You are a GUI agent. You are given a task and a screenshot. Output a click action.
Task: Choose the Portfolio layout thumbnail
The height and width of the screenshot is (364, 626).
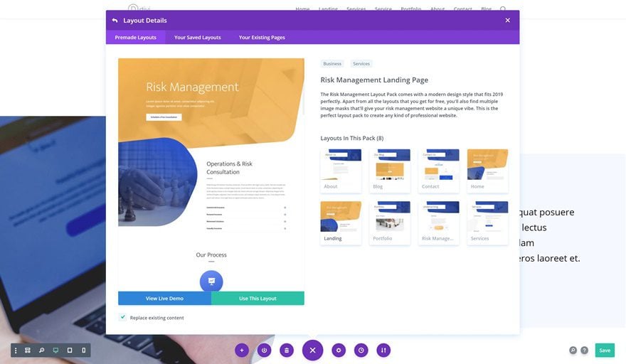(390, 223)
